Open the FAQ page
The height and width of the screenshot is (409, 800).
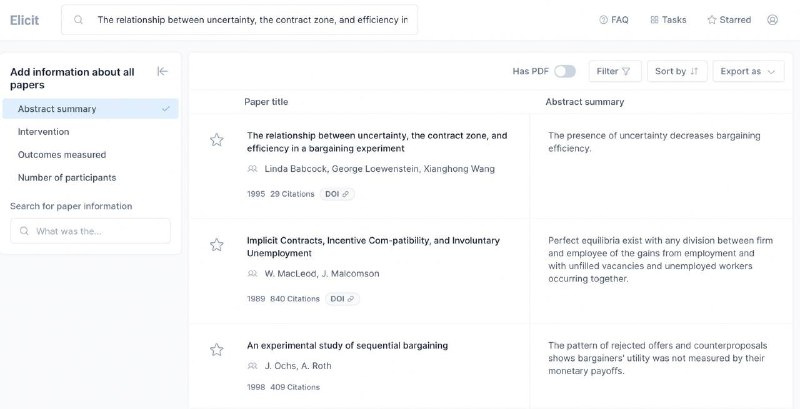pos(614,20)
